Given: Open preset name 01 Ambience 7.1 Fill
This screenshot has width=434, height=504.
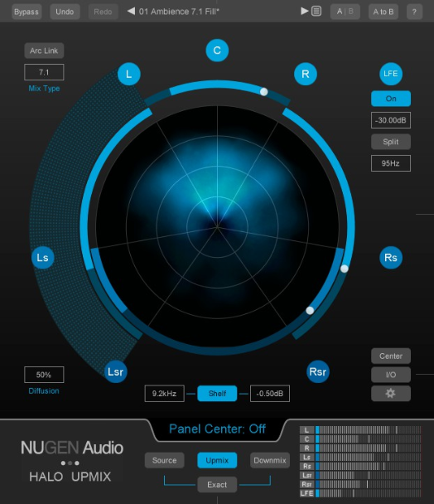Looking at the screenshot, I should click(x=179, y=12).
